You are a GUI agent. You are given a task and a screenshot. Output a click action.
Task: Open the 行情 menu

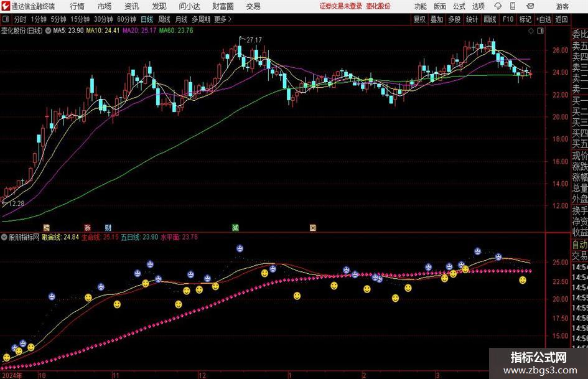[77, 6]
